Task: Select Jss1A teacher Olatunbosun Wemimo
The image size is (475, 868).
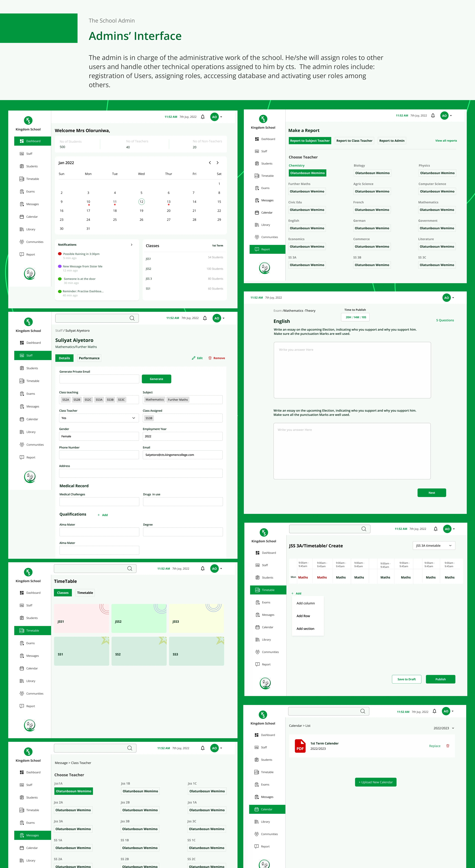Action: click(x=73, y=791)
